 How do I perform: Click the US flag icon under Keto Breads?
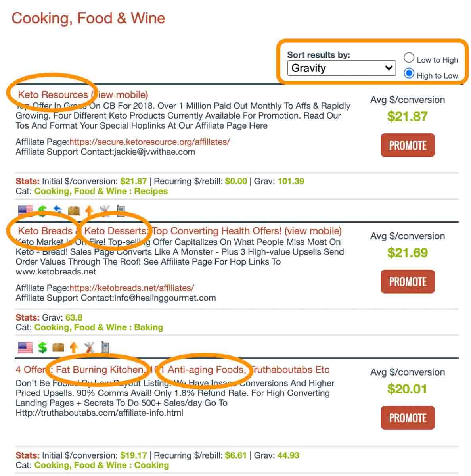[x=25, y=347]
